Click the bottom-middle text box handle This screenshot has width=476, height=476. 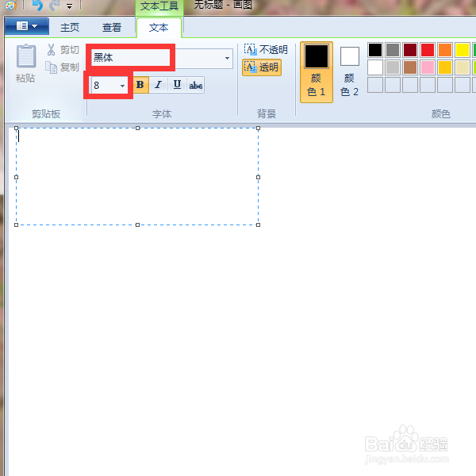(137, 225)
